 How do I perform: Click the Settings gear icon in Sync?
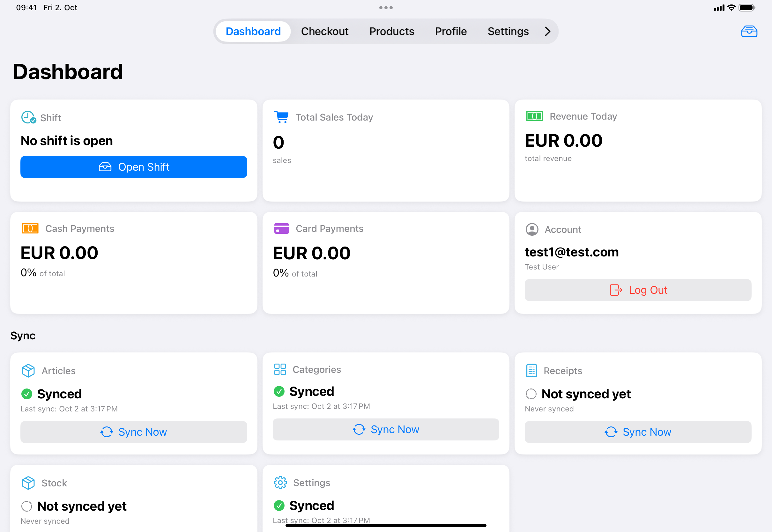coord(280,483)
